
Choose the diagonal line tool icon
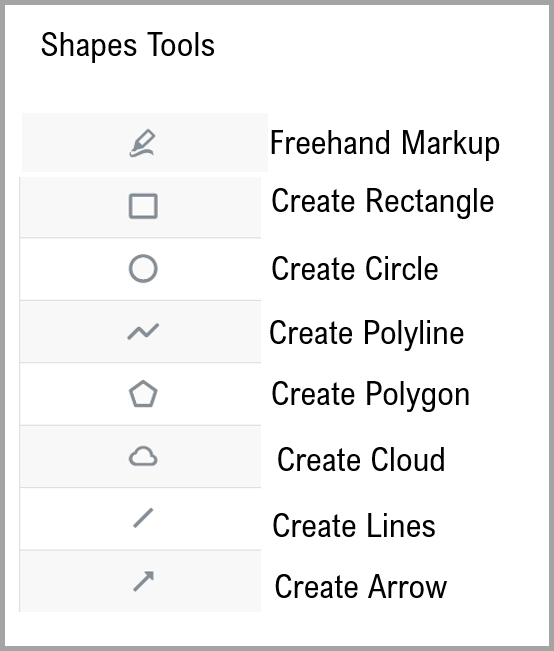[x=143, y=518]
